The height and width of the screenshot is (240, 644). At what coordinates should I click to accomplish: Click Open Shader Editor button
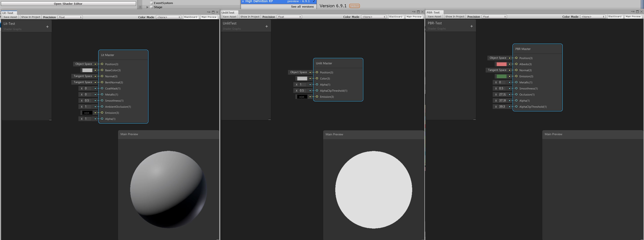68,4
